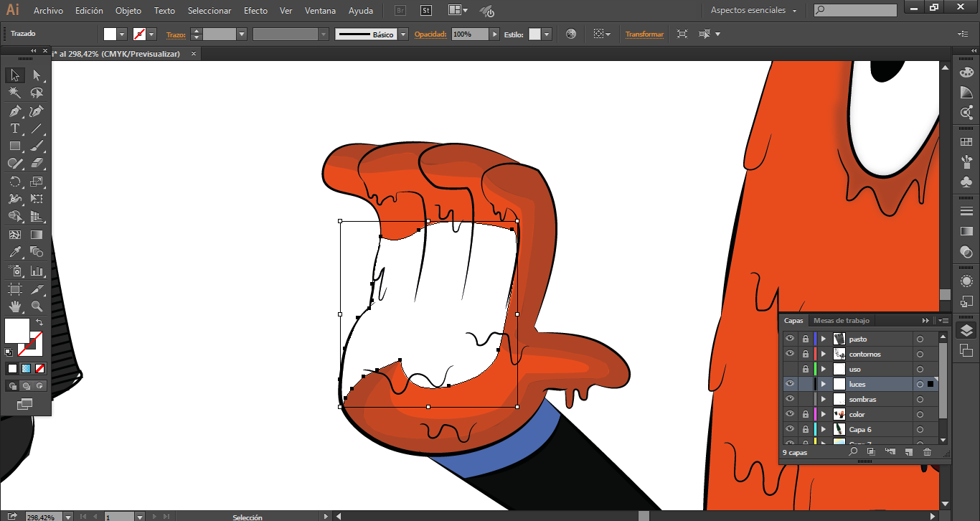Click the search field in the menu bar

click(855, 11)
